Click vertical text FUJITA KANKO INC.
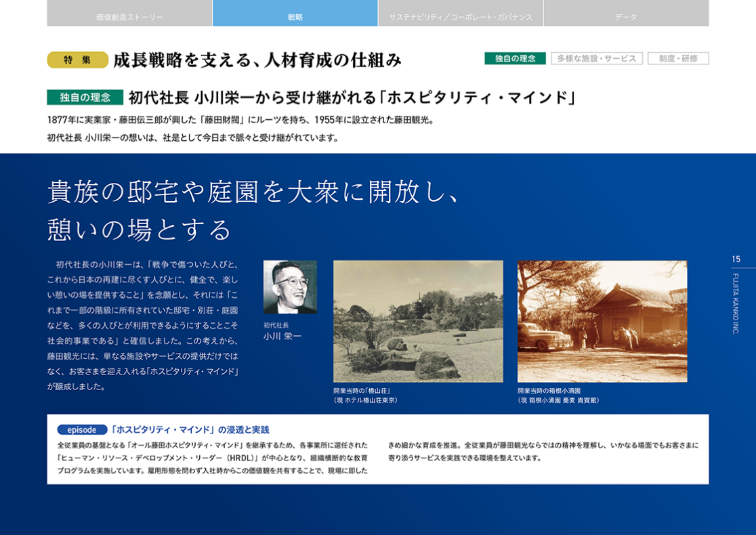 point(736,303)
